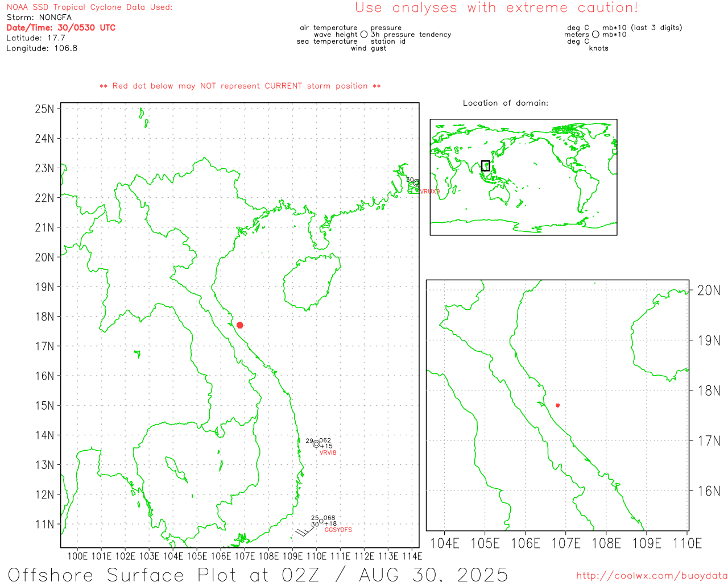
Task: Click the 'air temperature' legend label
Action: 329,28
